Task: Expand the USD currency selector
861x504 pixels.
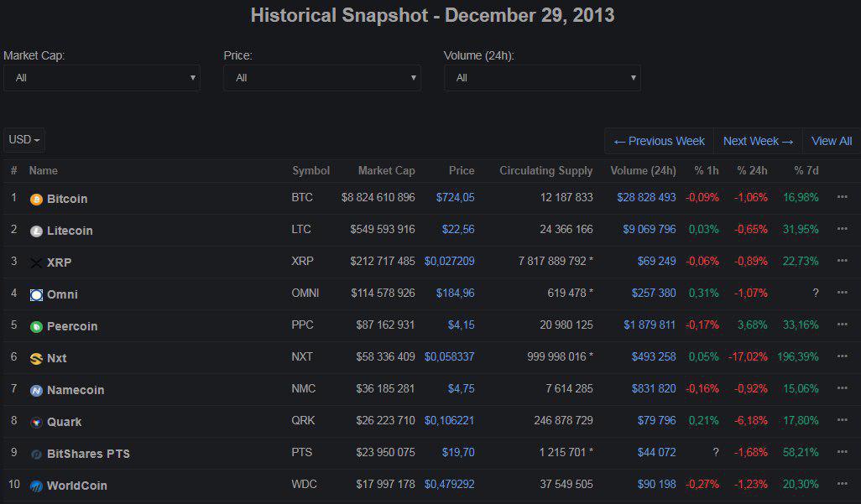Action: click(24, 140)
